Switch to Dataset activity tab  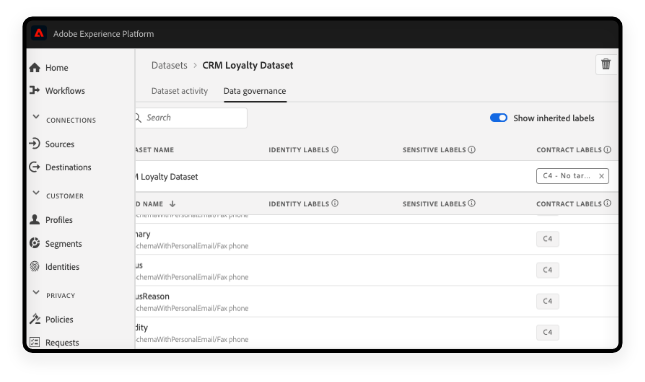click(x=179, y=91)
